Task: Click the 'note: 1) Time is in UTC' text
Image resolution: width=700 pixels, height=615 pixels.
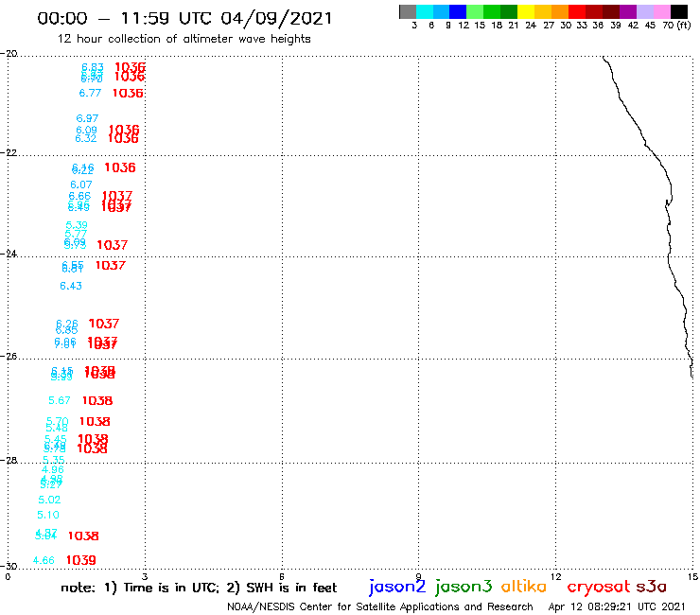Action: coord(139,588)
